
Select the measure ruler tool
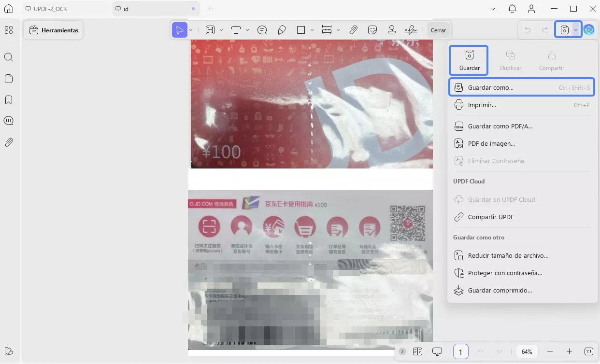pos(327,30)
